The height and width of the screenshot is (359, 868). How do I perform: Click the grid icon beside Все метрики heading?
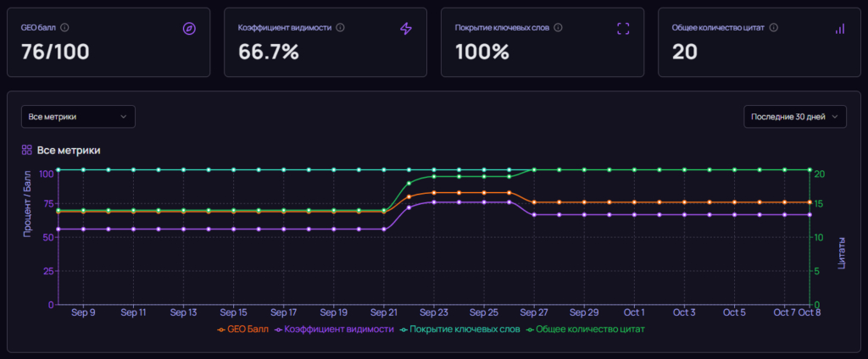pos(26,150)
